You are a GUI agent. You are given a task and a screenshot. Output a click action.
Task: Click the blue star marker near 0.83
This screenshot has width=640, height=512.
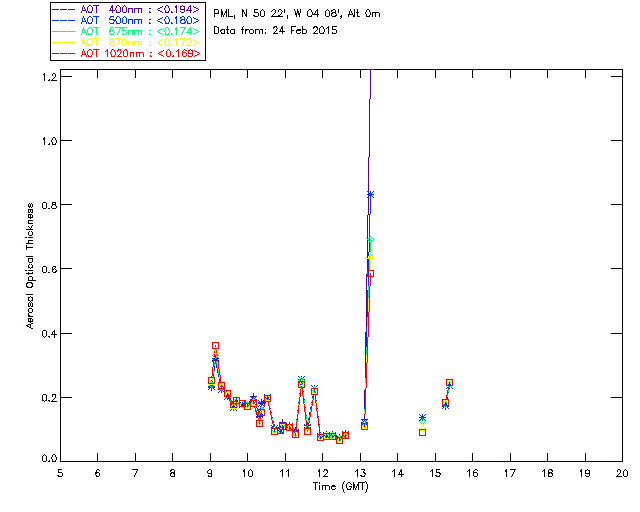point(370,195)
